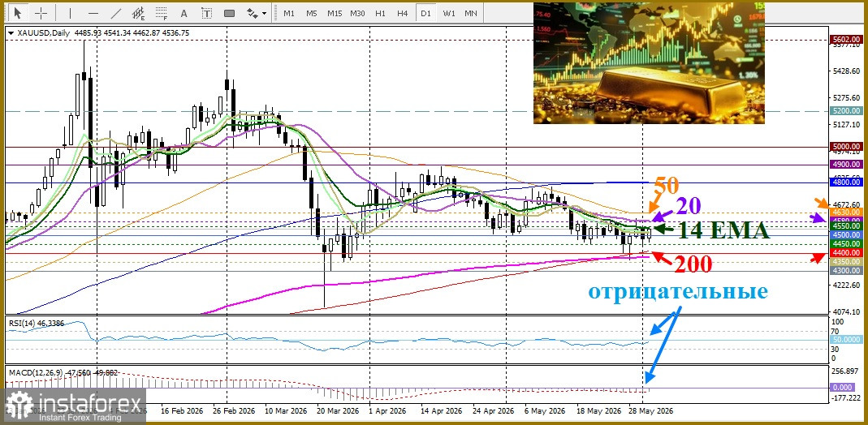
Task: Toggle the active D1 timeframe button
Action: 425,13
